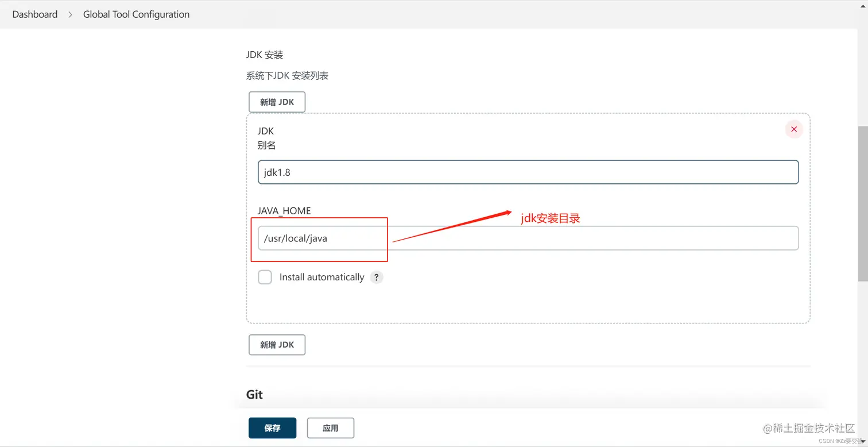This screenshot has width=868, height=447.
Task: Open Global Tool Configuration breadcrumb
Action: pyautogui.click(x=136, y=14)
